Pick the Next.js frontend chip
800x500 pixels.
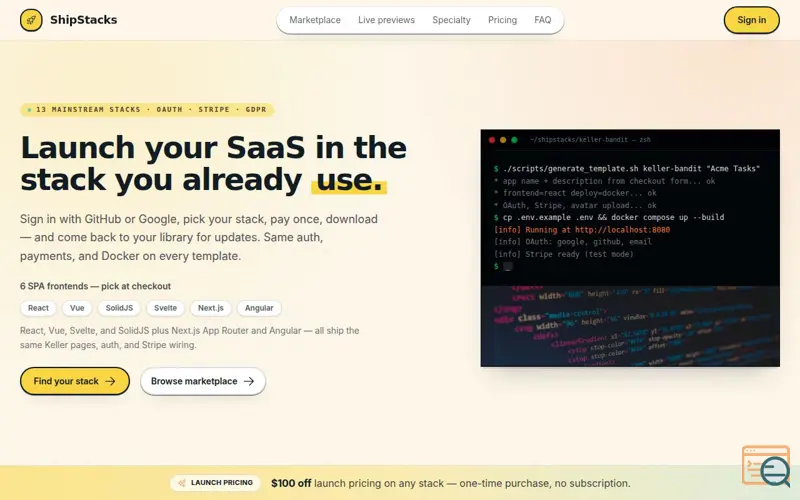211,308
